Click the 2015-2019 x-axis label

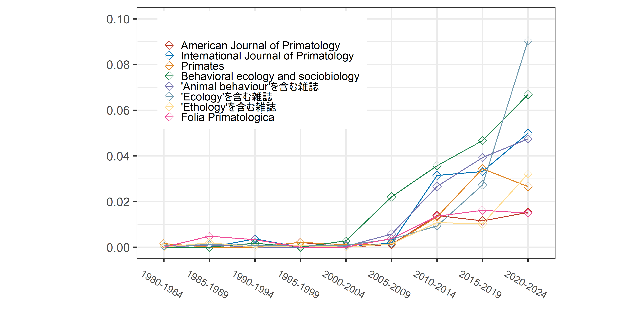click(x=480, y=285)
